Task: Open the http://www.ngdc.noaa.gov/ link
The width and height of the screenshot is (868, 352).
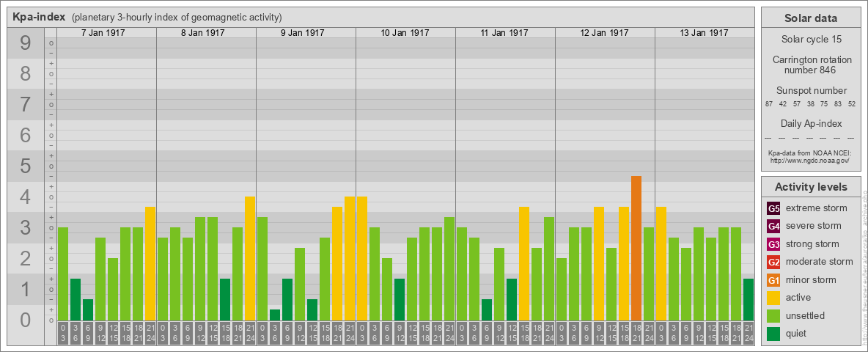Action: tap(810, 160)
